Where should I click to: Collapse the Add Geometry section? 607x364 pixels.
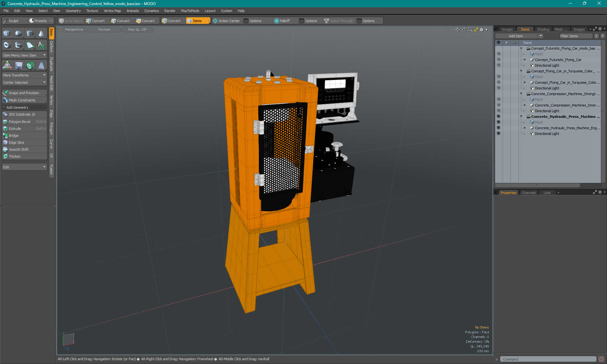click(4, 107)
